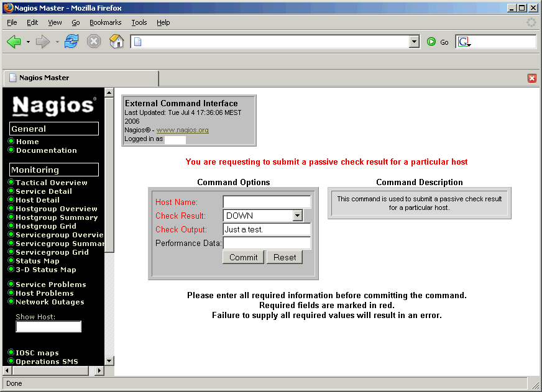Viewport: 542px width, 392px height.
Task: Click the green Go button icon
Action: [x=431, y=42]
